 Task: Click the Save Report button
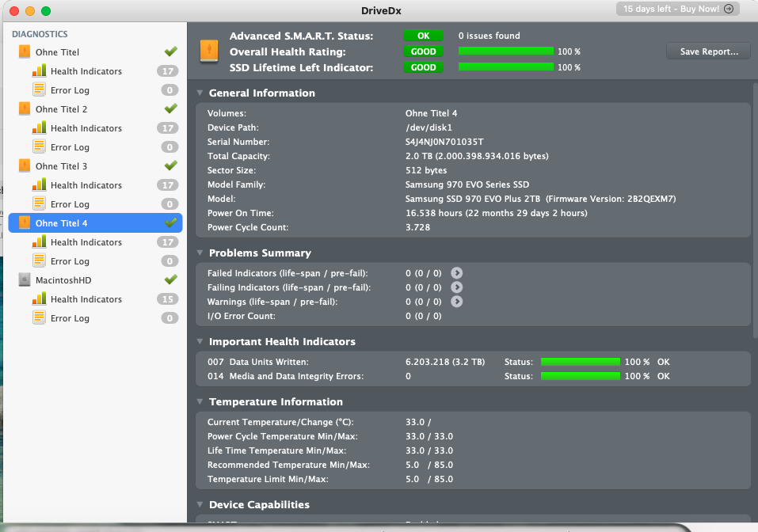pos(709,51)
